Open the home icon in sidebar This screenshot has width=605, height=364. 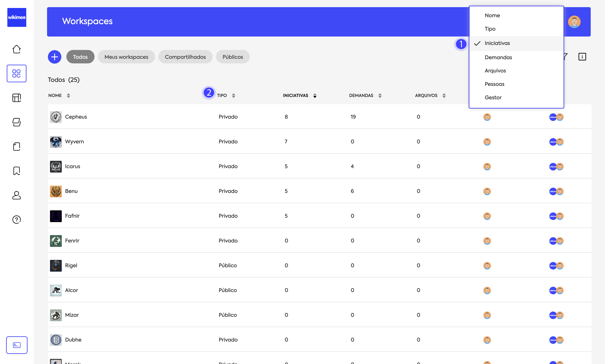coord(16,49)
